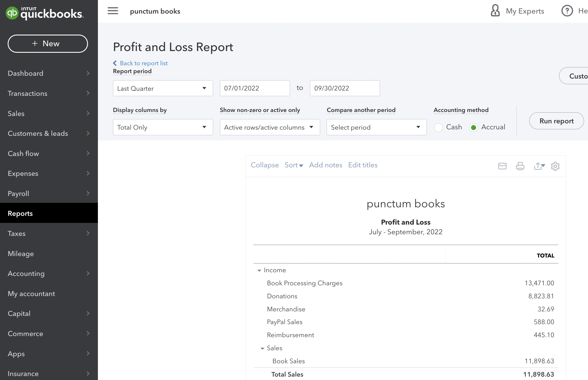Open the Expenses sidebar menu
This screenshot has height=380, width=588.
[49, 174]
